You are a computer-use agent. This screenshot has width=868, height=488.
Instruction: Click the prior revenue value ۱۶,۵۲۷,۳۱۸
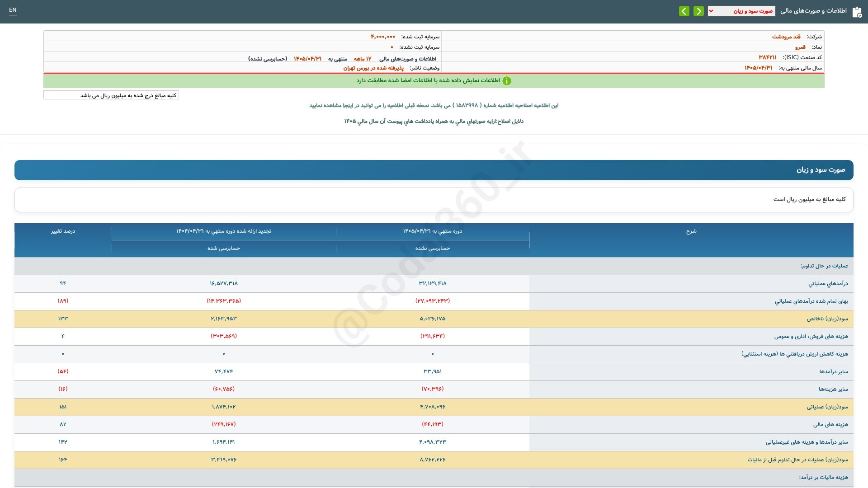pos(224,283)
